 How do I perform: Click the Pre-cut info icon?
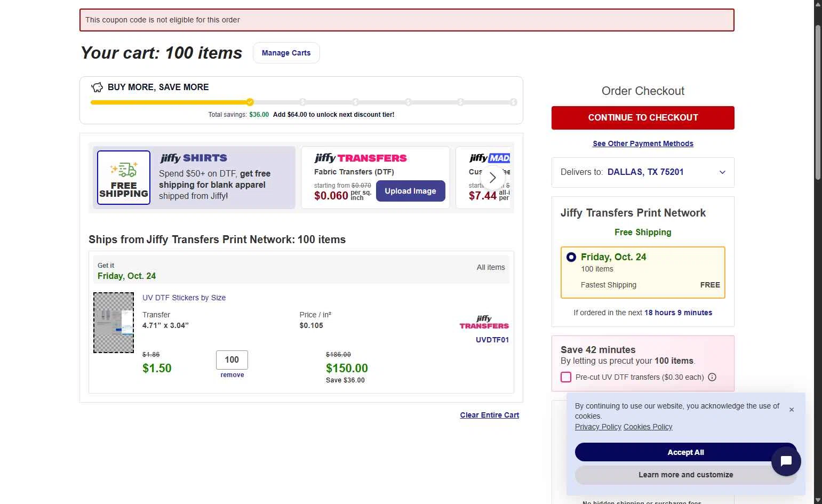tap(712, 377)
